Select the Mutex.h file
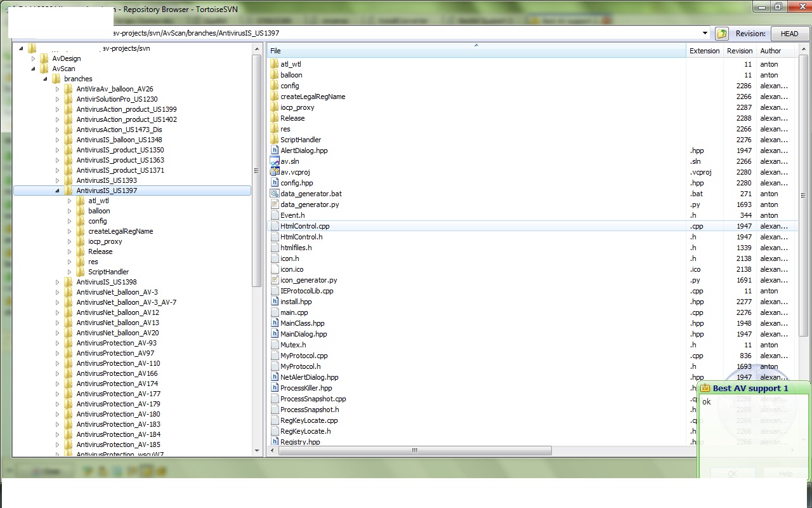 293,345
